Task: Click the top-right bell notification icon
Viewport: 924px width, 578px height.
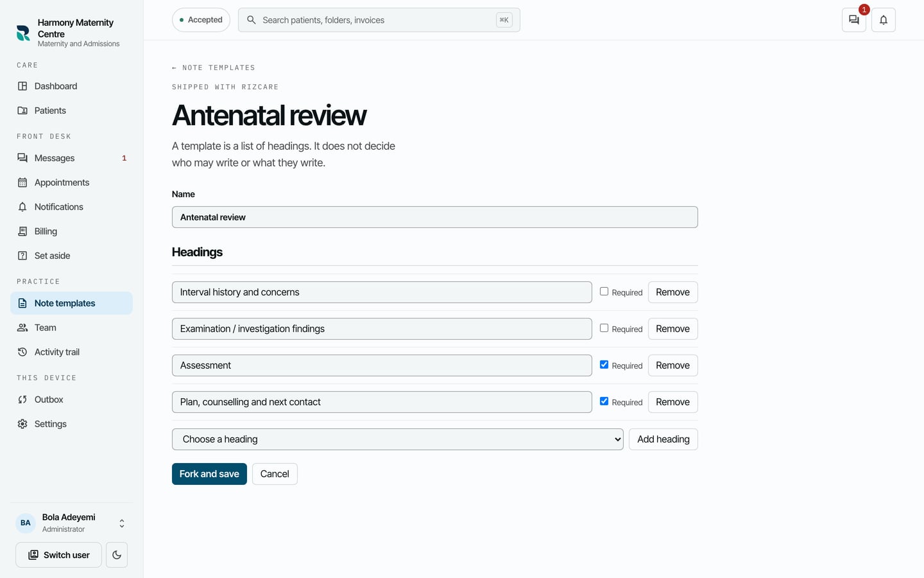Action: click(884, 20)
